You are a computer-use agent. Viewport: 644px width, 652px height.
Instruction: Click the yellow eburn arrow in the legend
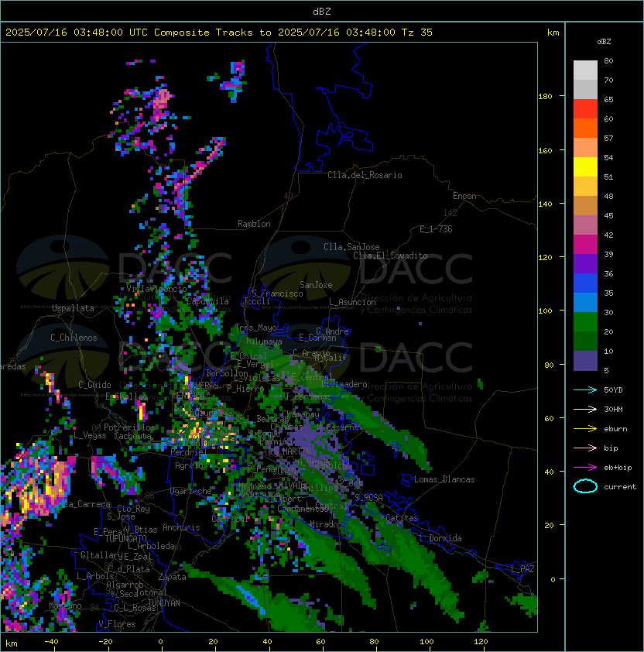point(585,429)
